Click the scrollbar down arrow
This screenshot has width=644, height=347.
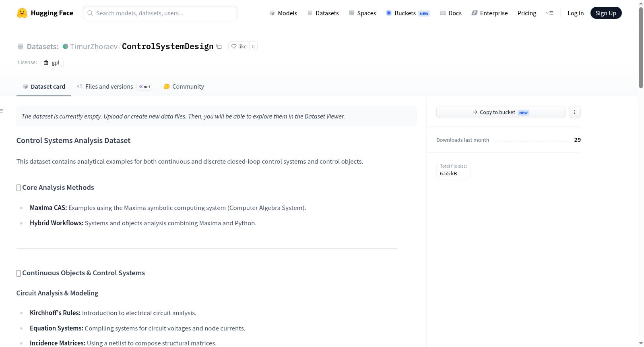(x=641, y=343)
